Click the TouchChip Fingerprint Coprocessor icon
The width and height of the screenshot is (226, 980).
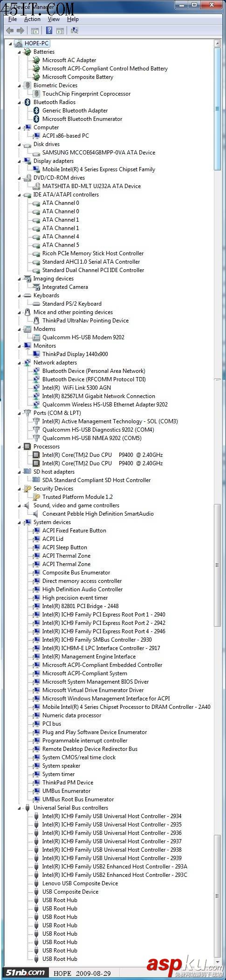(x=36, y=94)
